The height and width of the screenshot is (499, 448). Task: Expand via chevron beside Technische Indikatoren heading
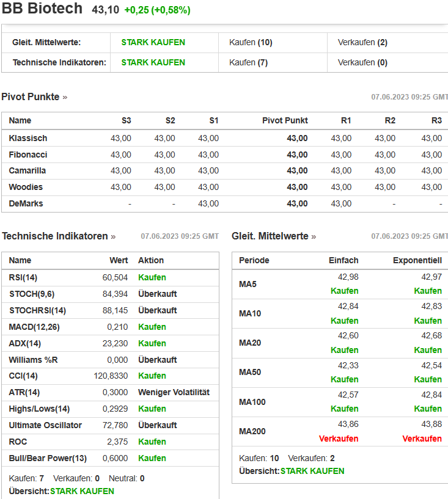(113, 236)
